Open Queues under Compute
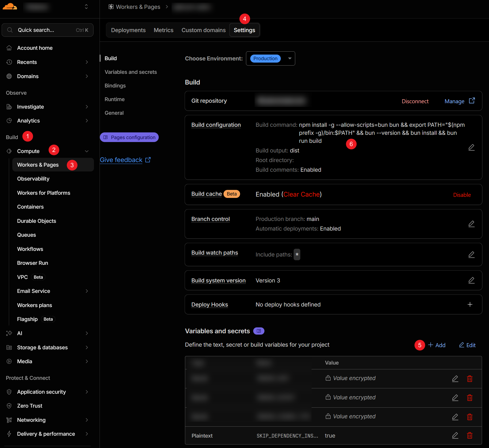The width and height of the screenshot is (489, 448). click(26, 235)
